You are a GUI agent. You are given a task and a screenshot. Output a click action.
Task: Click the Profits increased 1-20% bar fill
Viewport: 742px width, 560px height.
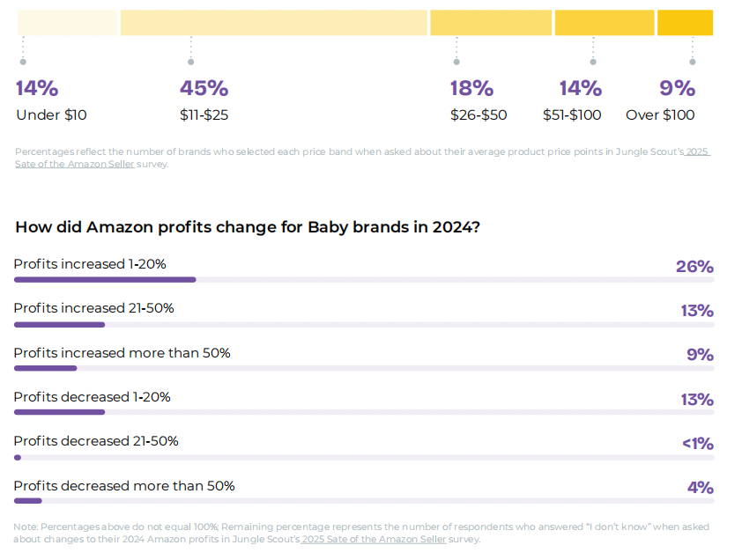click(x=105, y=280)
